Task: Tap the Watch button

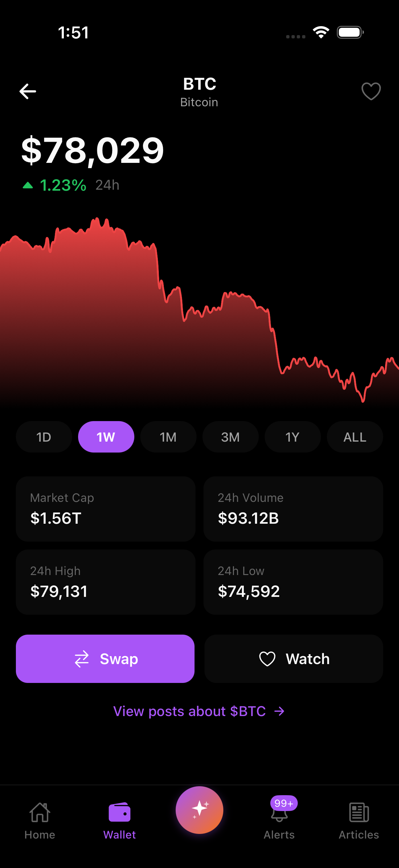Action: click(293, 659)
